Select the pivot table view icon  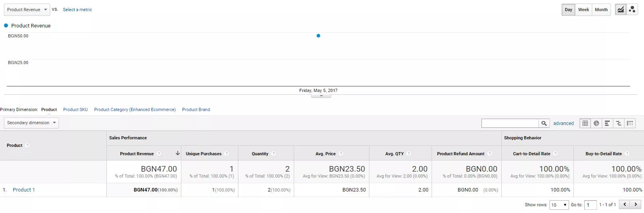coord(630,123)
